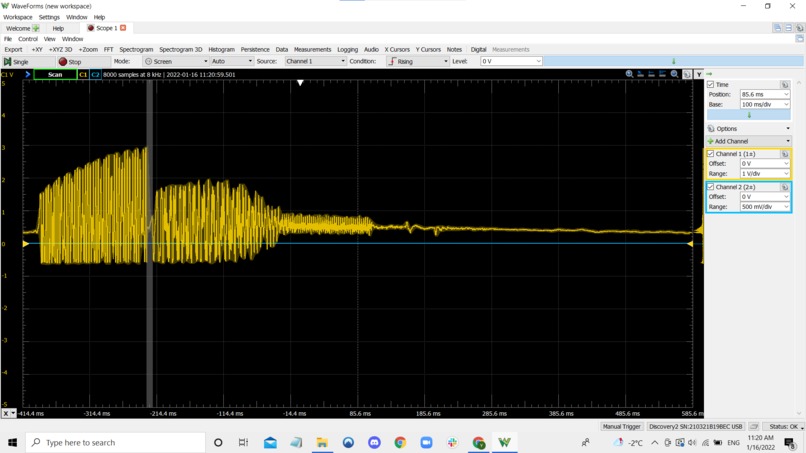Open the Mode dropdown showing Screen
This screenshot has height=453, width=806.
(176, 61)
